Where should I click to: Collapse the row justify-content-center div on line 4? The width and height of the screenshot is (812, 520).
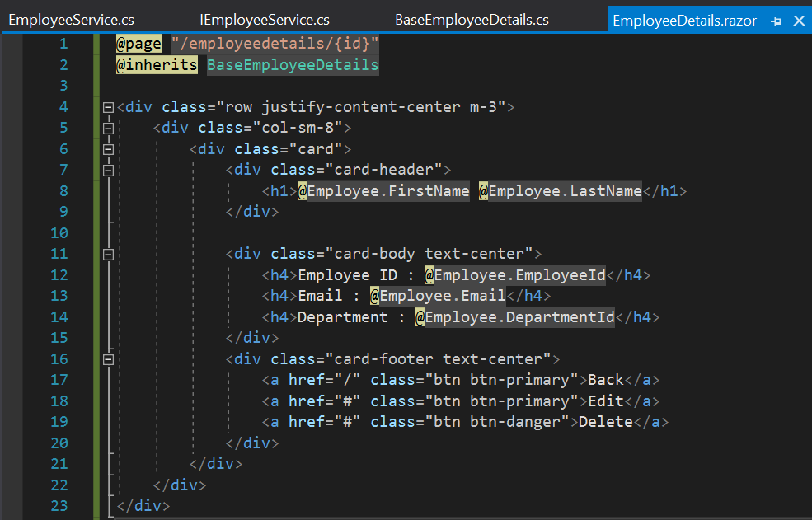[108, 107]
